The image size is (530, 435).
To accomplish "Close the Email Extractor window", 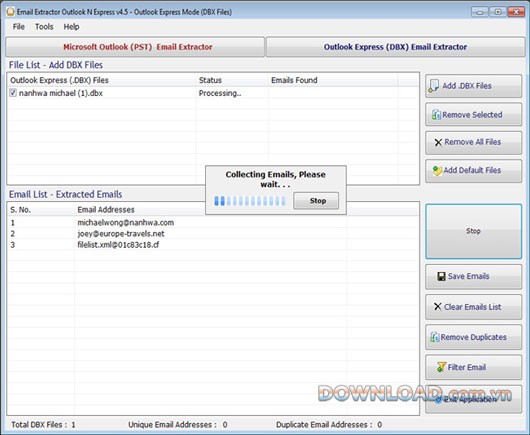I will coord(516,12).
